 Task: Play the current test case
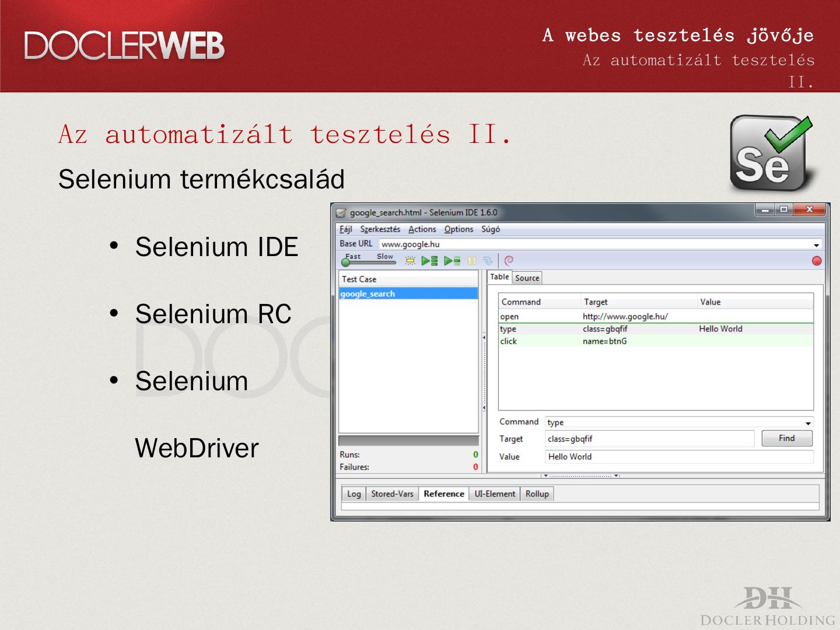(453, 261)
